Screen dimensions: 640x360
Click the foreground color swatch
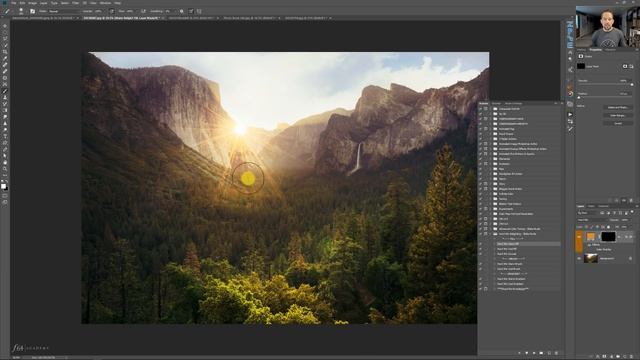pos(4,186)
